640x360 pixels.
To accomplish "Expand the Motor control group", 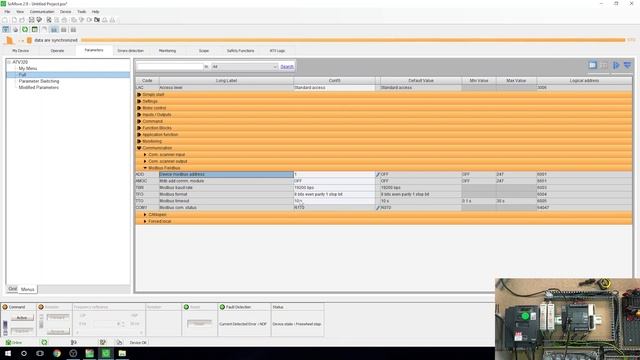I will (139, 108).
